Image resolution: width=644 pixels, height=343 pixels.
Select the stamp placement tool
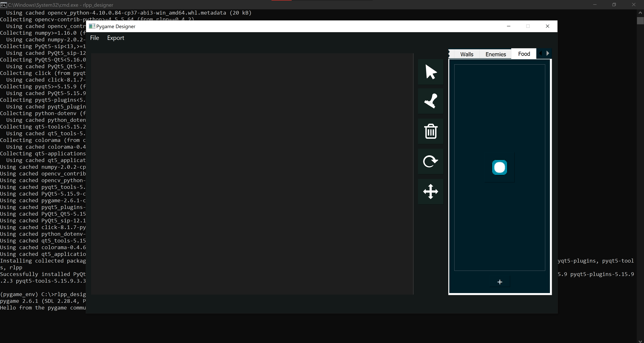pyautogui.click(x=431, y=101)
